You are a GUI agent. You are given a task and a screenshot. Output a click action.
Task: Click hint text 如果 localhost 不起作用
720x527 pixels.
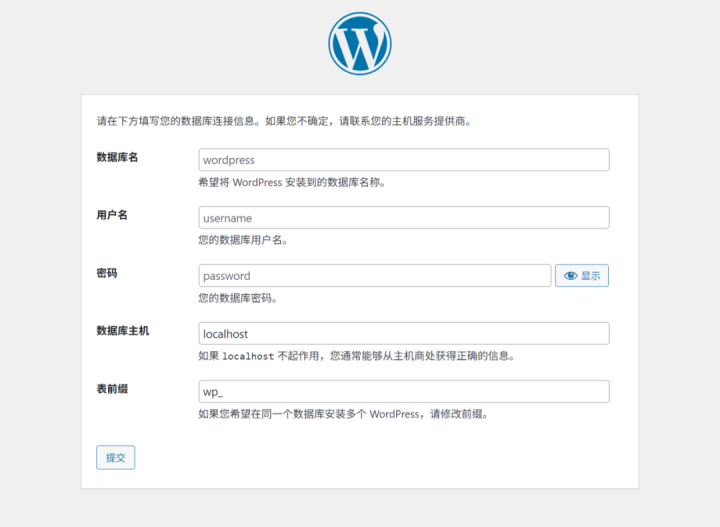pyautogui.click(x=259, y=356)
